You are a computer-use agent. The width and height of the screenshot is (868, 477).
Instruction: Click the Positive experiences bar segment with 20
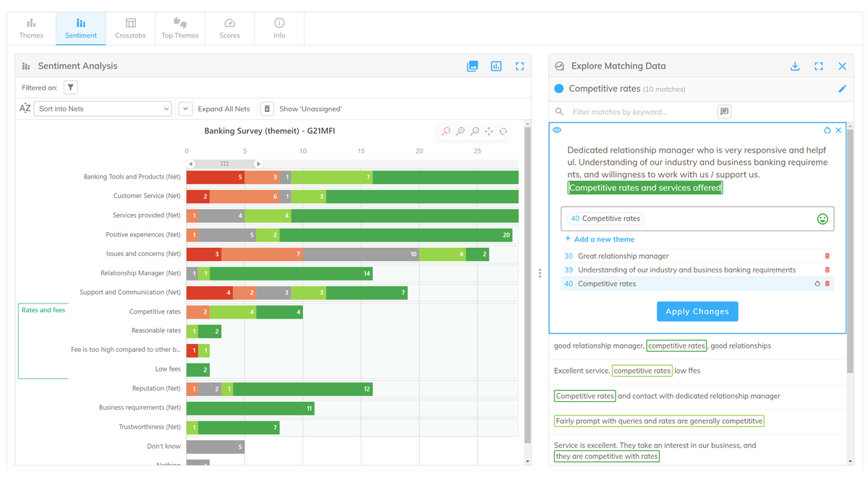click(x=397, y=235)
